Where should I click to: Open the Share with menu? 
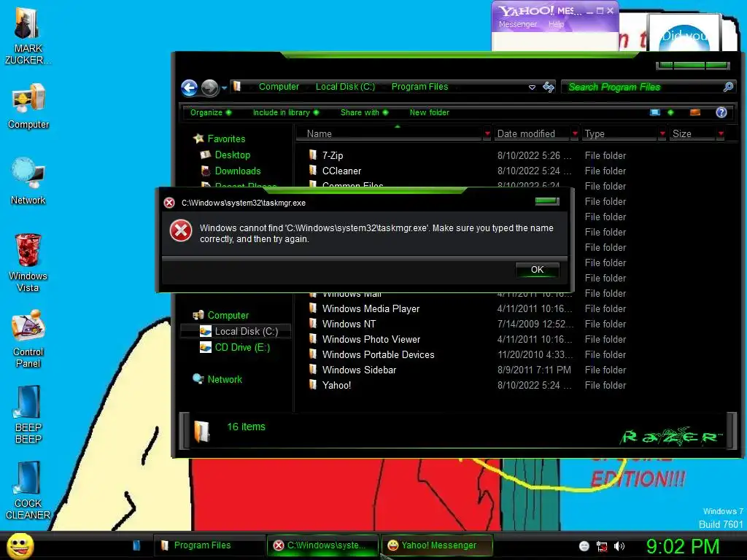coord(365,112)
